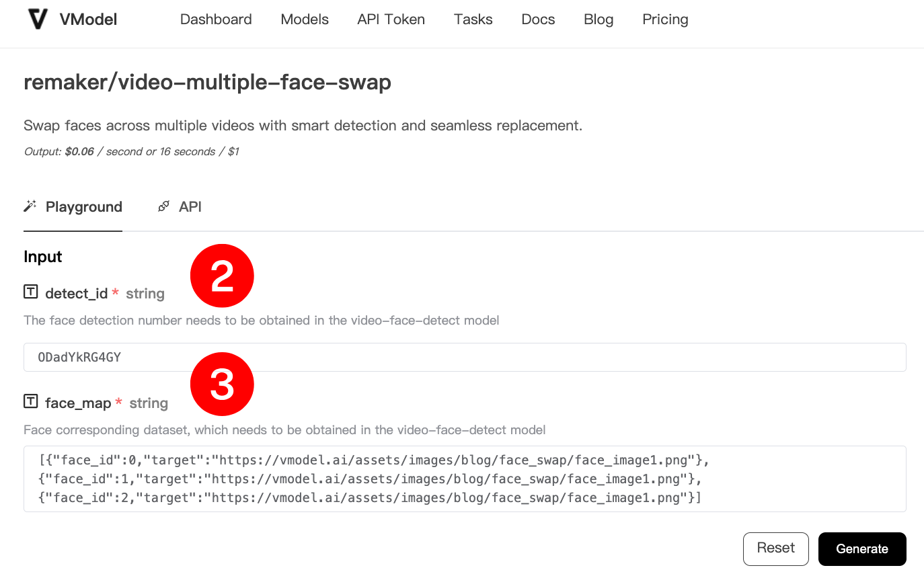
Task: Click the magic wand Playground icon
Action: point(30,206)
